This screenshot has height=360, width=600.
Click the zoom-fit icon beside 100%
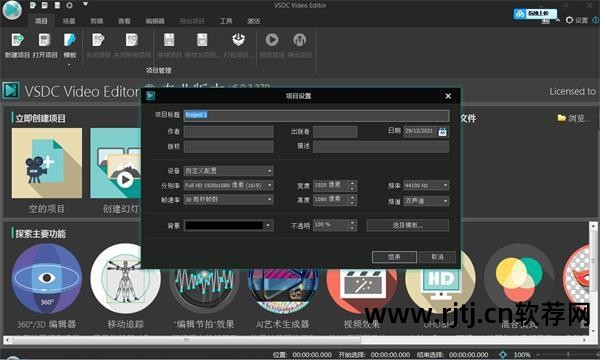point(503,355)
